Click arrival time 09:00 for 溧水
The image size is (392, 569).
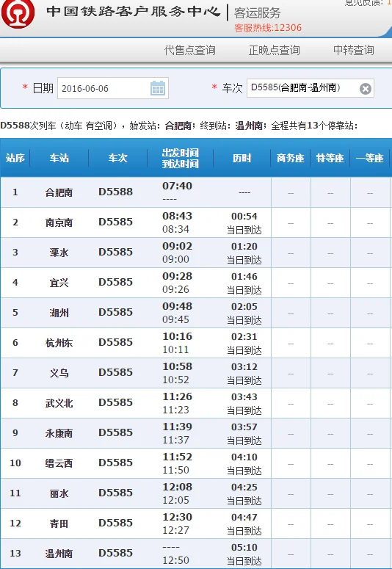pyautogui.click(x=175, y=259)
